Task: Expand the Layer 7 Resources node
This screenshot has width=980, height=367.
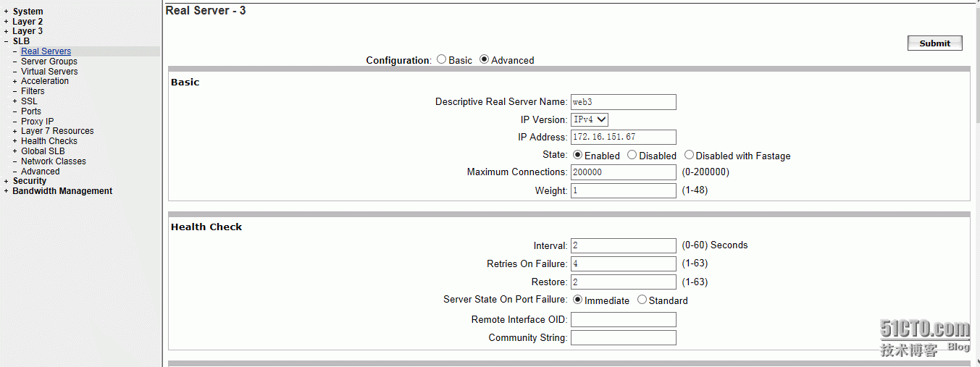Action: click(x=15, y=131)
